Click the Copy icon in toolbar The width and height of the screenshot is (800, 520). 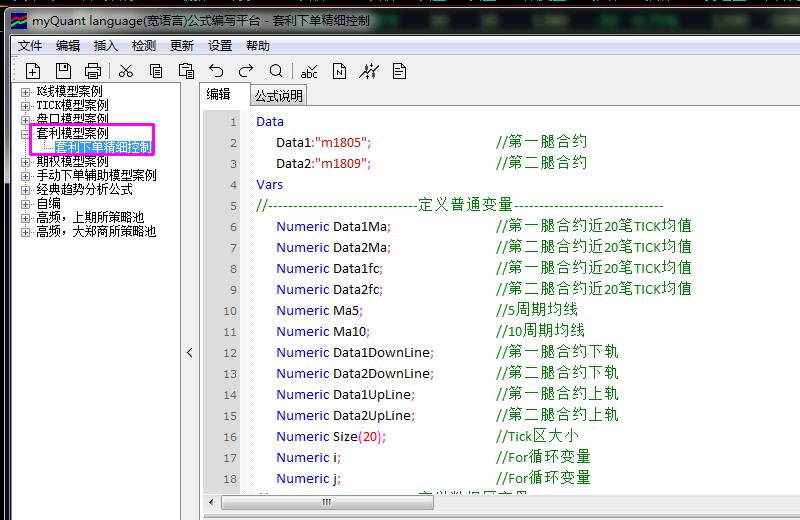[156, 70]
